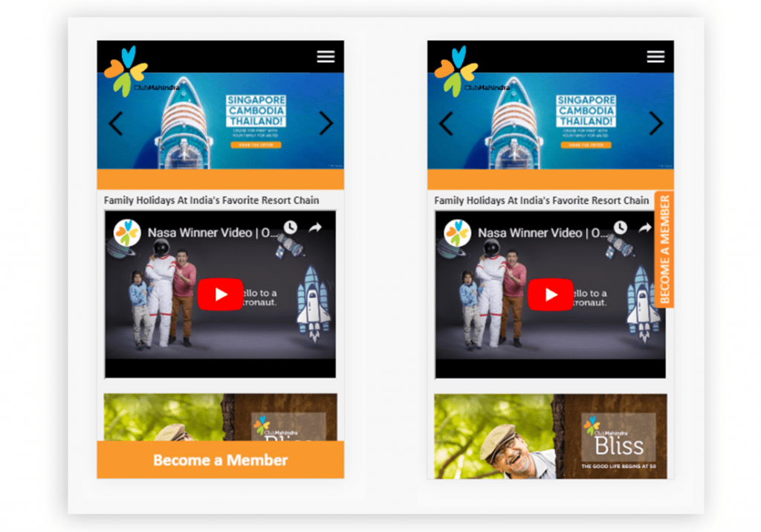This screenshot has height=532, width=761.
Task: Go to previous banner slide in left mockup
Action: (x=116, y=123)
